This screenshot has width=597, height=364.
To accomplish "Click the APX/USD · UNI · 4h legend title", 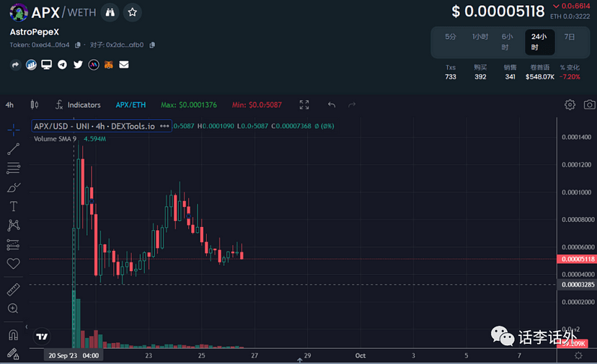I will click(94, 126).
